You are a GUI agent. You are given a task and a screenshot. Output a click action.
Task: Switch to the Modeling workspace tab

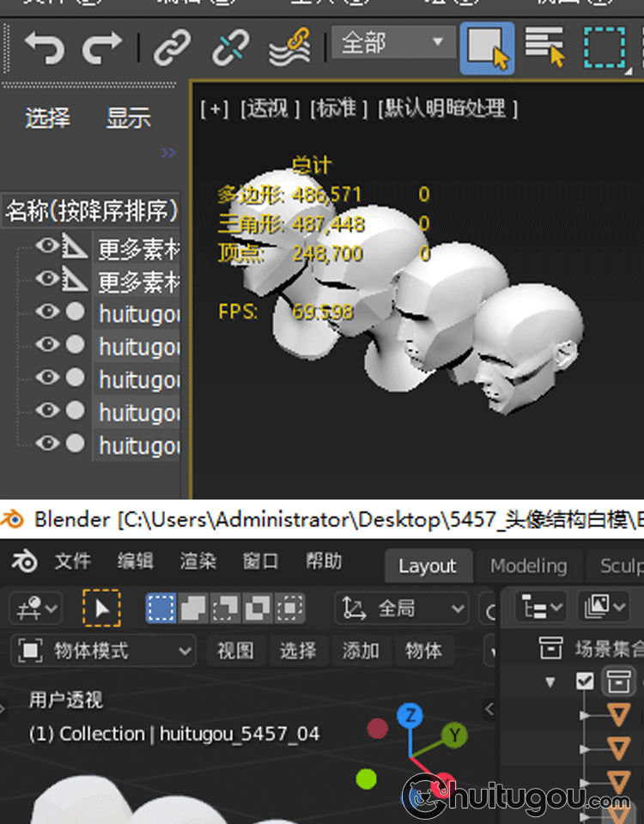529,566
